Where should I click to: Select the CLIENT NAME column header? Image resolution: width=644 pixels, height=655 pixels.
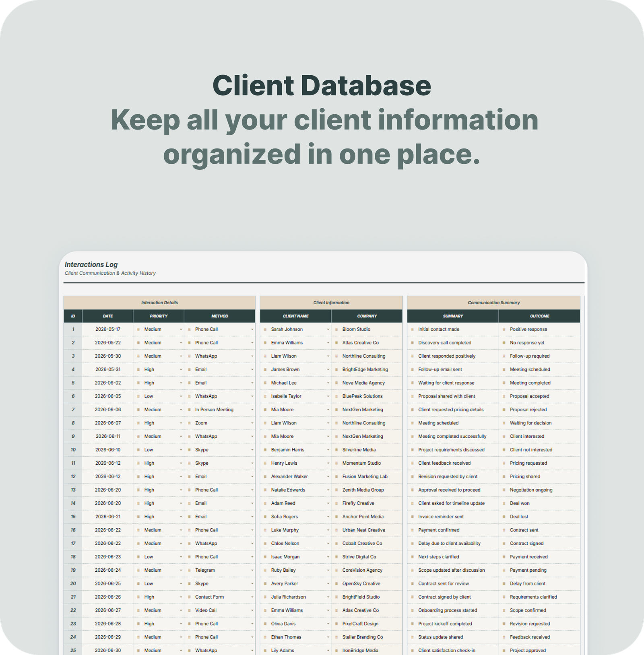pyautogui.click(x=296, y=316)
